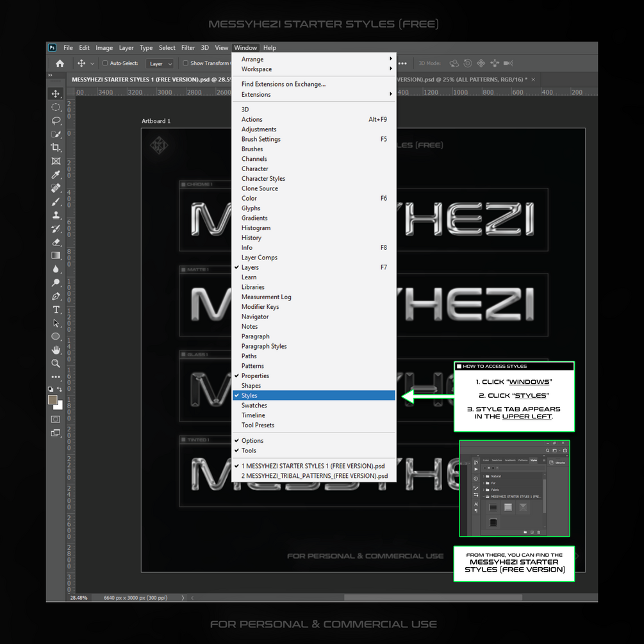Select the Gradient tool
The image size is (644, 644).
click(56, 256)
